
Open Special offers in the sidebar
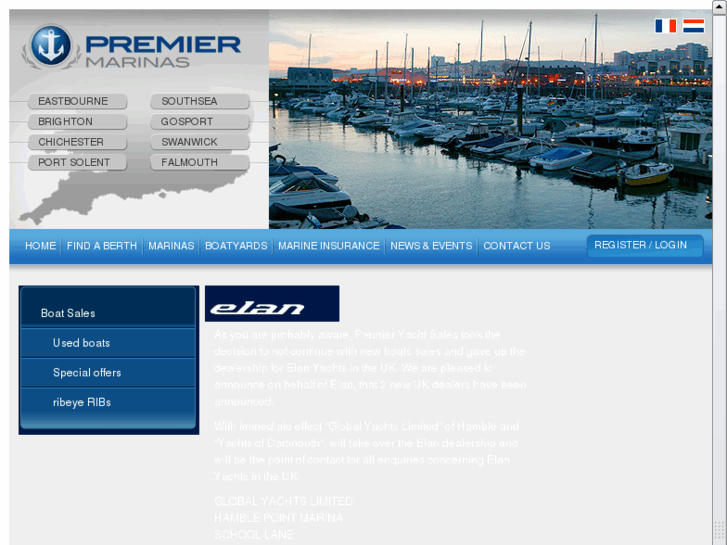pyautogui.click(x=108, y=372)
